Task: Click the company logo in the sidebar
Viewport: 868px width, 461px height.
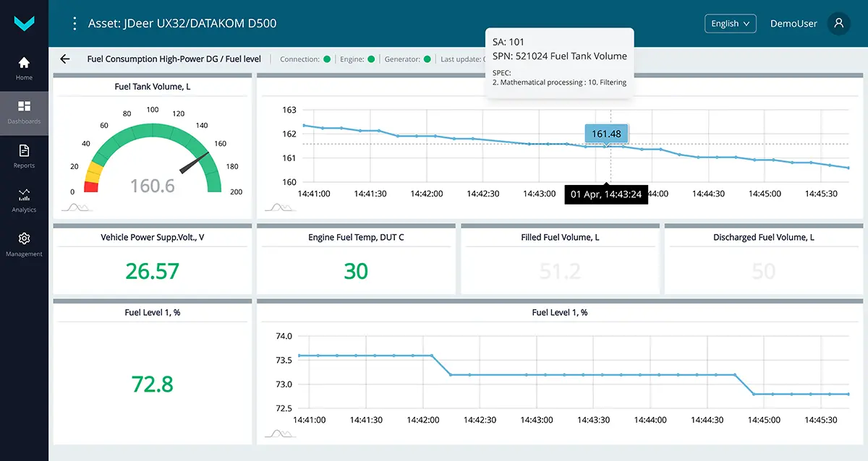Action: pyautogui.click(x=24, y=23)
